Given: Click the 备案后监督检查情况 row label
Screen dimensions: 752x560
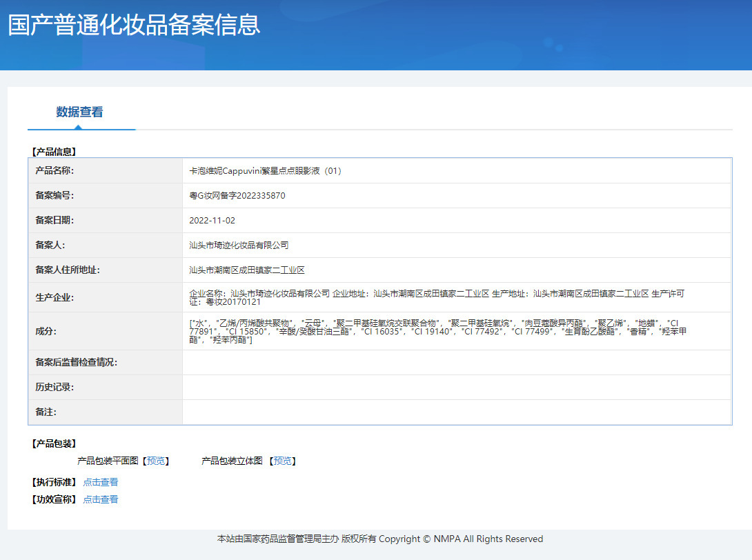Looking at the screenshot, I should point(76,363).
